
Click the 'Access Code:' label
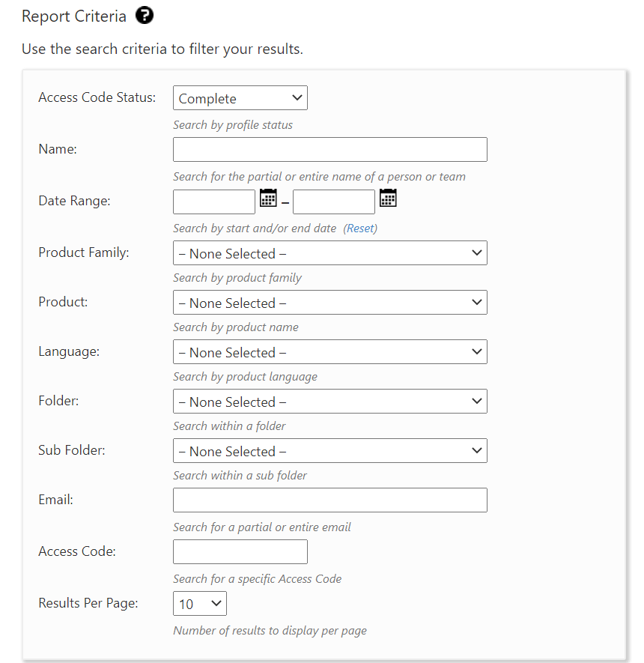[77, 551]
